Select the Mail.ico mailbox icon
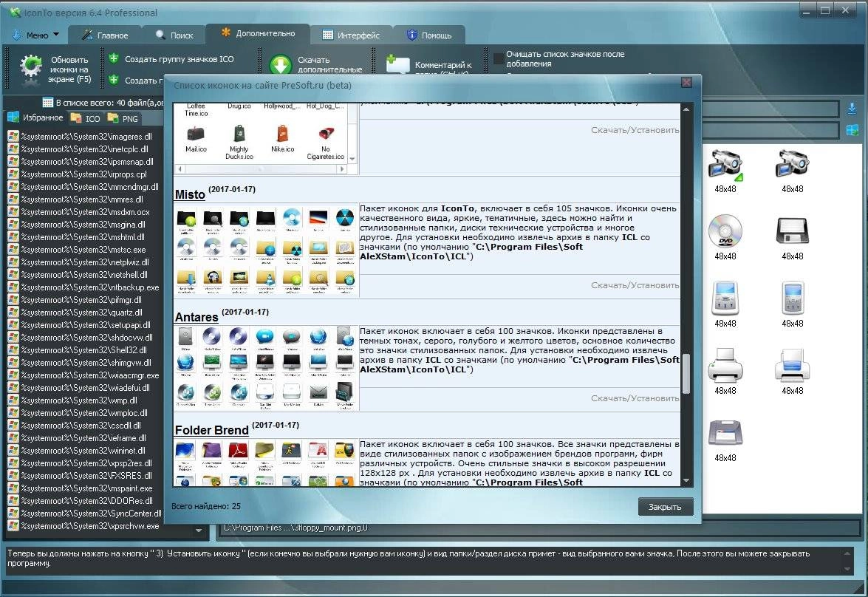This screenshot has height=597, width=868. [x=196, y=134]
